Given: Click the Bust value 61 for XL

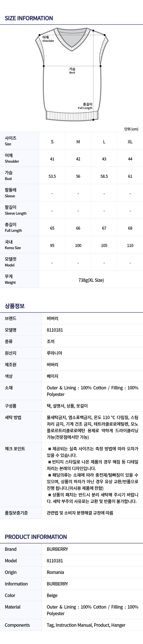Looking at the screenshot, I should tap(130, 176).
